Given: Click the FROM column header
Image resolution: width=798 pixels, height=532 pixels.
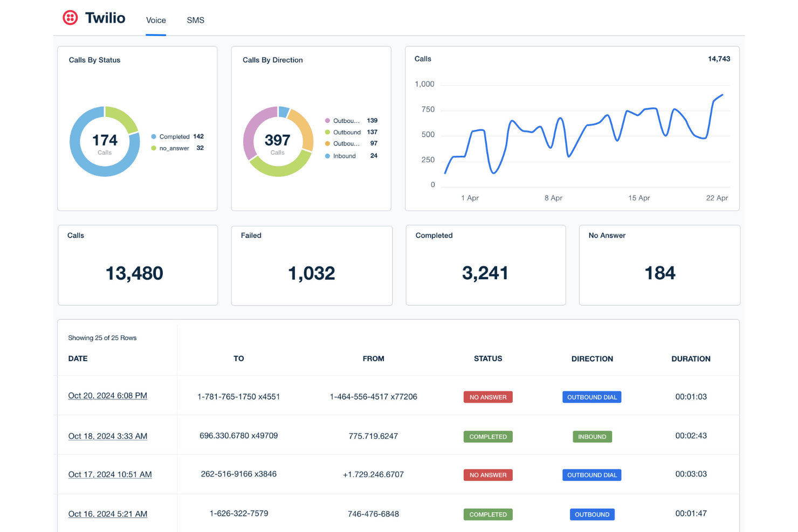Looking at the screenshot, I should pyautogui.click(x=374, y=358).
